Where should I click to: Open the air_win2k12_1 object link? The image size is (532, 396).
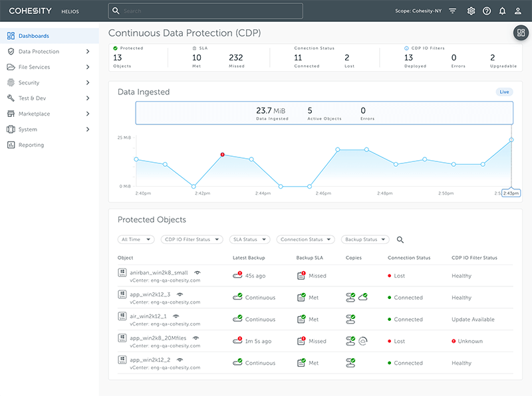(148, 316)
